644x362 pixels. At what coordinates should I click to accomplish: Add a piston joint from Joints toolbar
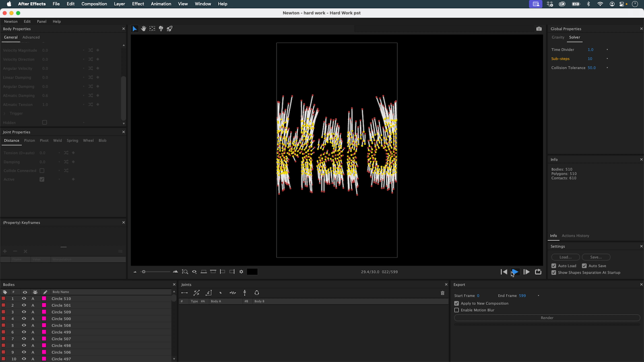coord(196,293)
